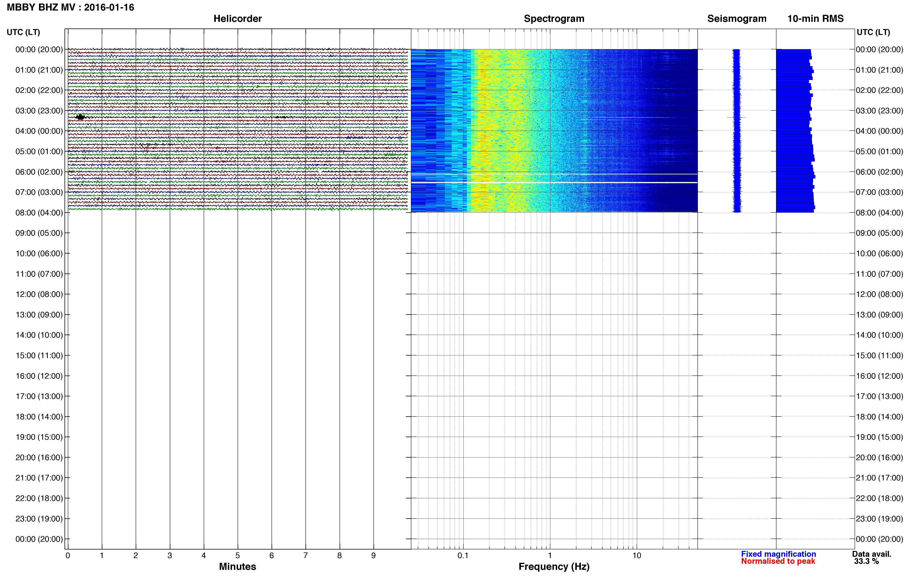
Task: Click the right 01:00 (21:00) time label
Action: tap(879, 70)
